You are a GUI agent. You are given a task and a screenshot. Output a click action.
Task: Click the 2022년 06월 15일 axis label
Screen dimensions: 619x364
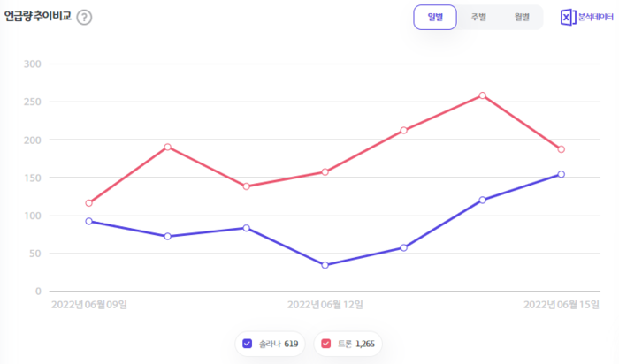pyautogui.click(x=562, y=305)
